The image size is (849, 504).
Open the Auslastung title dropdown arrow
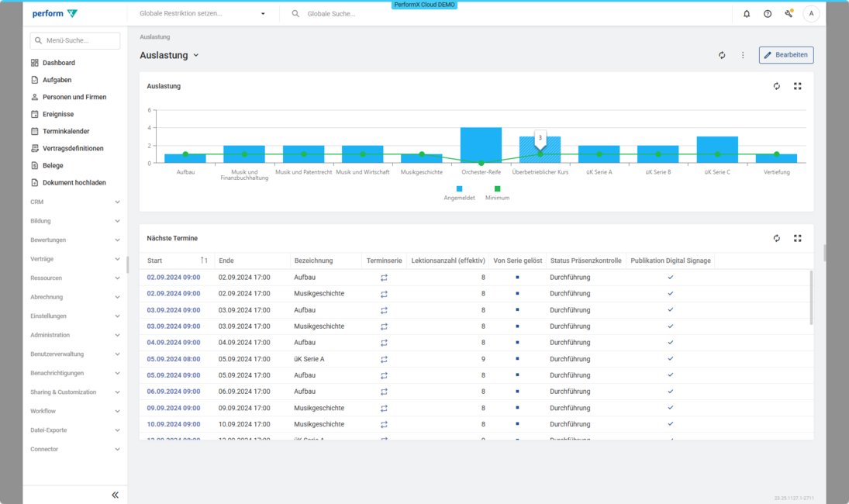coord(196,55)
